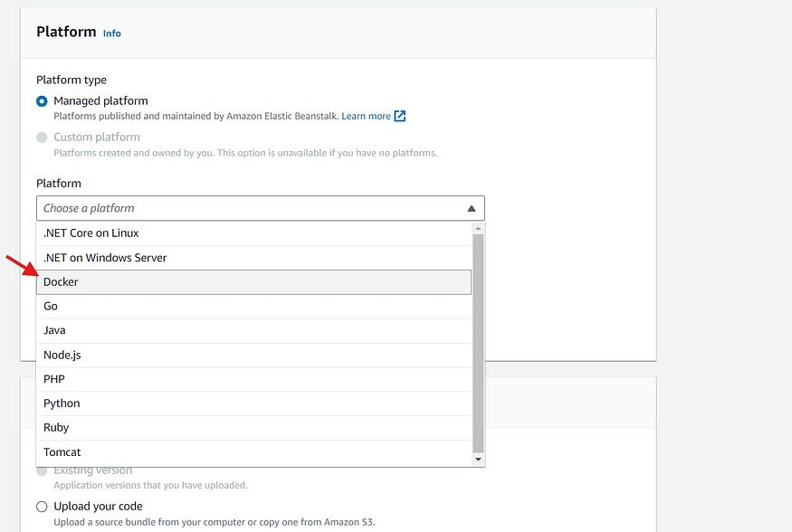Image resolution: width=792 pixels, height=532 pixels.
Task: Pick Java in the platform list
Action: coord(253,330)
